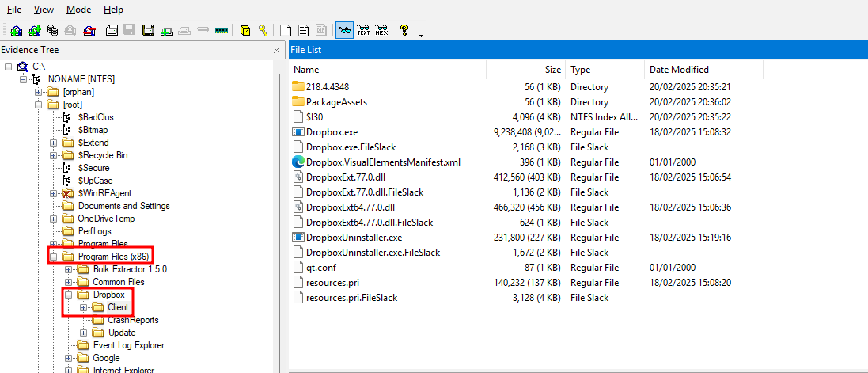Toggle the HEX view mode button
Screen dimensions: 868x373
pyautogui.click(x=381, y=30)
